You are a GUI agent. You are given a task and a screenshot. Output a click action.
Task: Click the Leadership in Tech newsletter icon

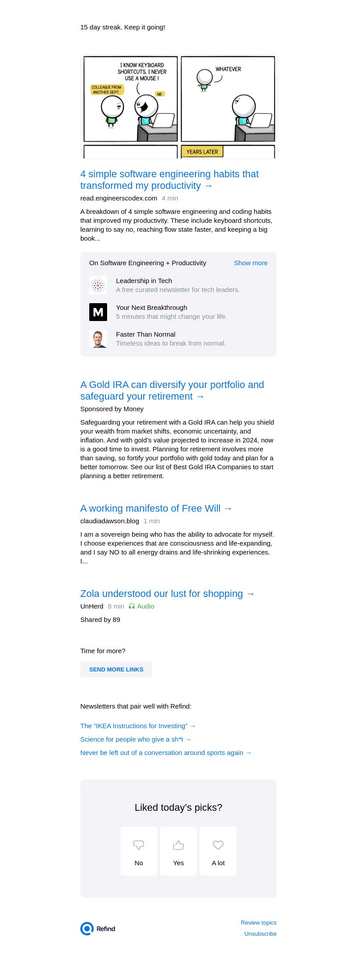pos(98,285)
